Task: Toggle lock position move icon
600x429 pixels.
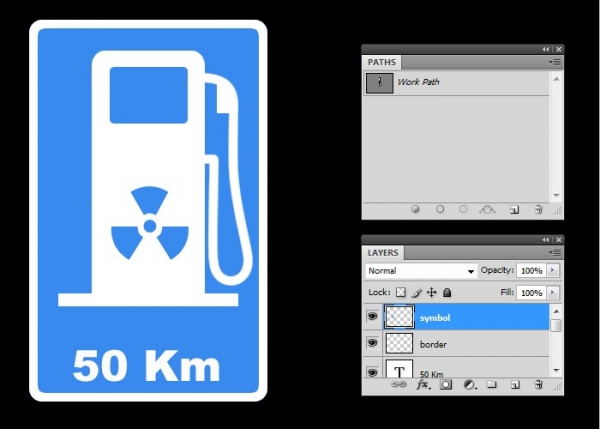Action: pos(432,292)
